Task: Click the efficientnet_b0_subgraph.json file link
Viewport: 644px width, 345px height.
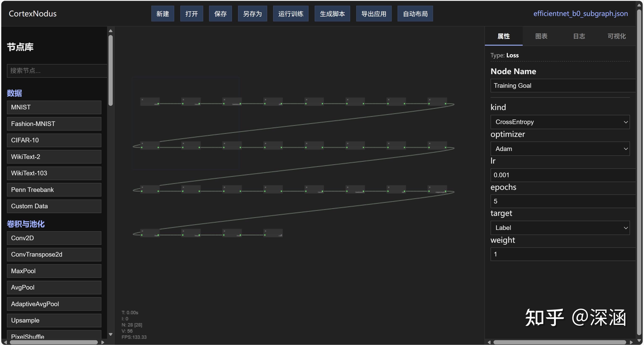Action: (x=580, y=13)
